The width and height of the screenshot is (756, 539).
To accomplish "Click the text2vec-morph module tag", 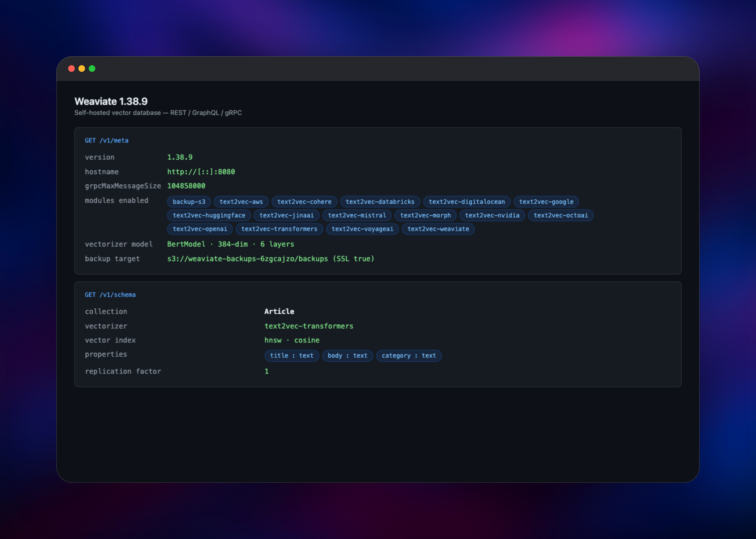I will point(426,215).
